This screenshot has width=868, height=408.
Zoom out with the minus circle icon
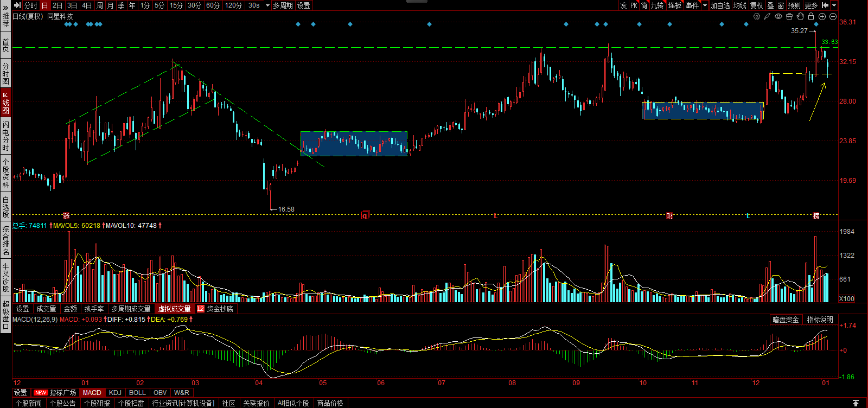[x=833, y=16]
